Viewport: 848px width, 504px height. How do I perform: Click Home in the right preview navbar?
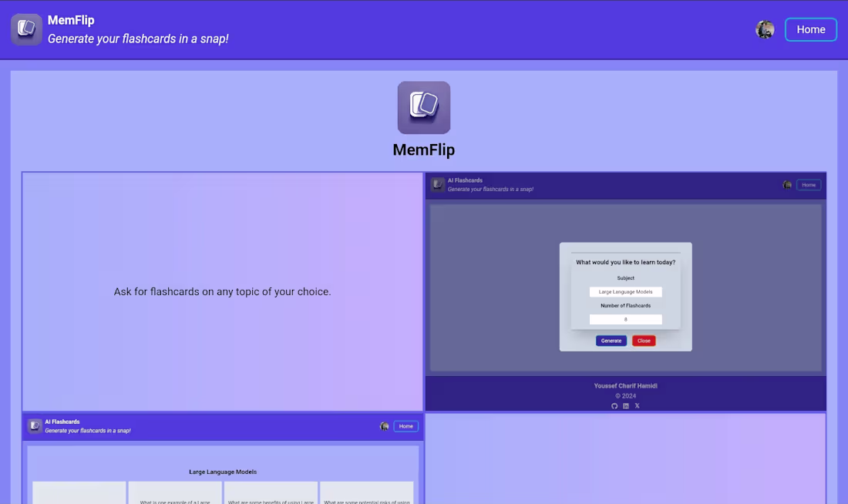[808, 185]
